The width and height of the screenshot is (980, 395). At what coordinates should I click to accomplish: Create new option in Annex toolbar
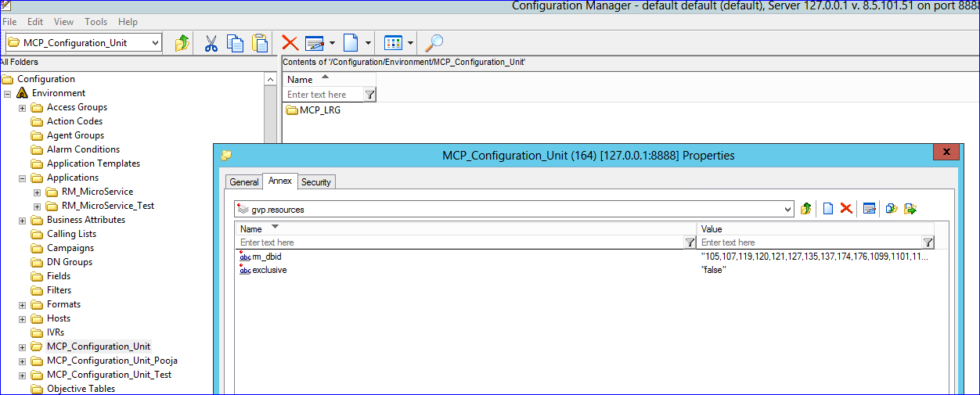coord(827,209)
